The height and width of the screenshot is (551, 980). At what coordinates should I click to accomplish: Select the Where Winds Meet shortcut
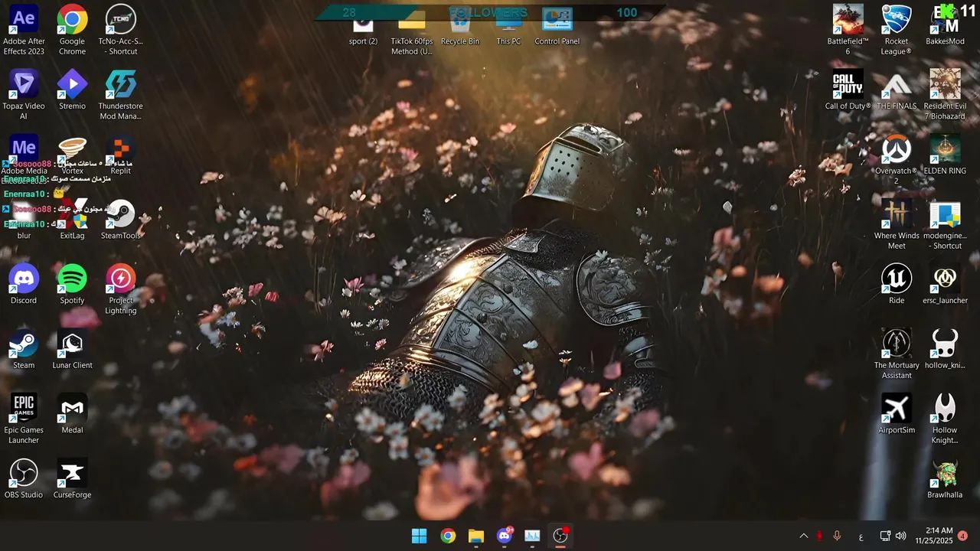point(897,225)
